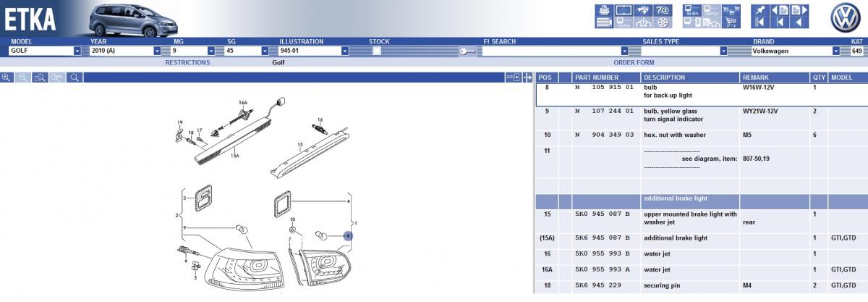Viewport: 868px width, 302px height.
Task: Select highlighted callout 8 in the diagram
Action: click(347, 236)
